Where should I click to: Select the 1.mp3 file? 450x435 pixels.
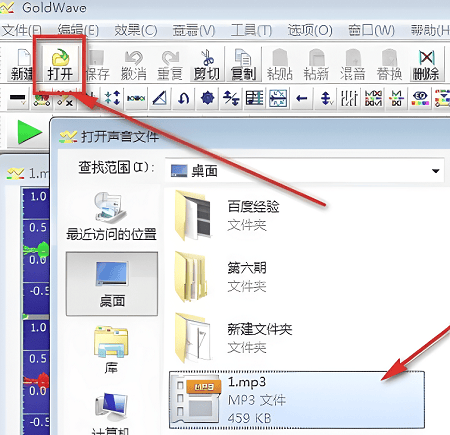pos(297,399)
